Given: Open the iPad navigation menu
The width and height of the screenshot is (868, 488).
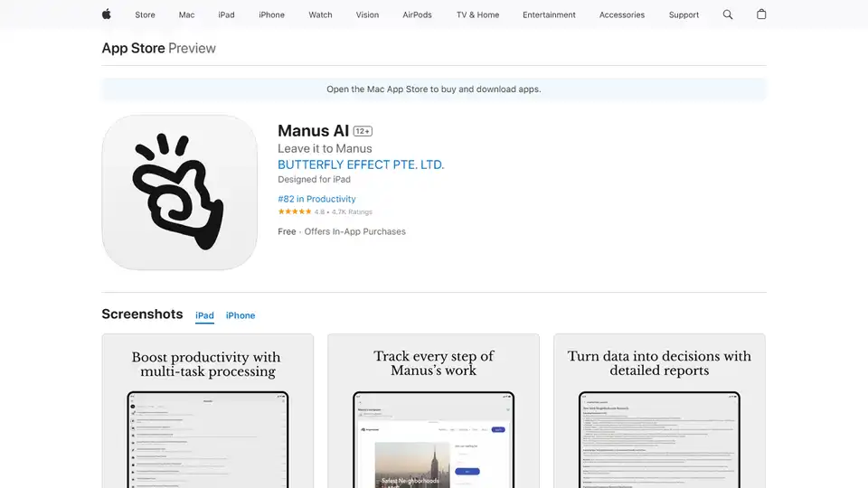Looking at the screenshot, I should (226, 15).
